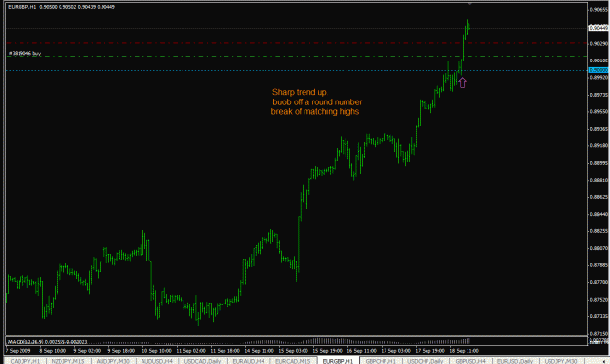Screen dimensions: 610x364
Task: Click the 0.90655 price scale label
Action: (598, 10)
